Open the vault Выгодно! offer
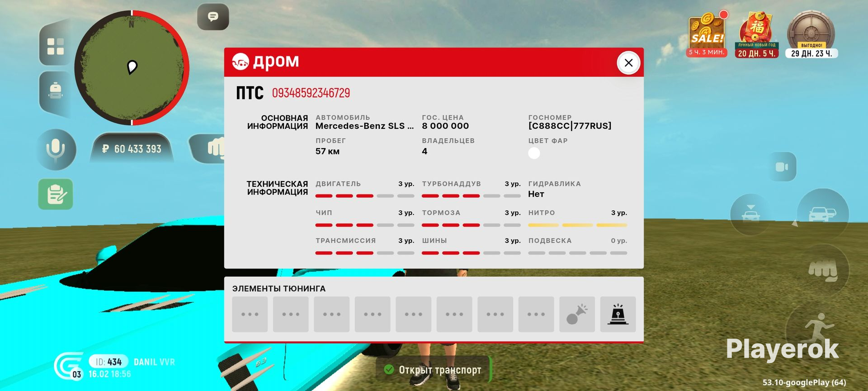Viewport: 868px width, 391px height. click(811, 34)
